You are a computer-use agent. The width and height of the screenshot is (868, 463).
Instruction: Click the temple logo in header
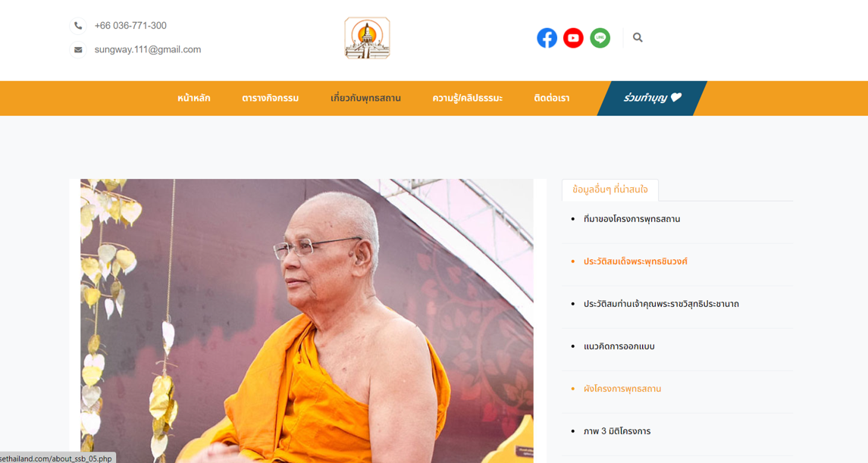[x=367, y=38]
